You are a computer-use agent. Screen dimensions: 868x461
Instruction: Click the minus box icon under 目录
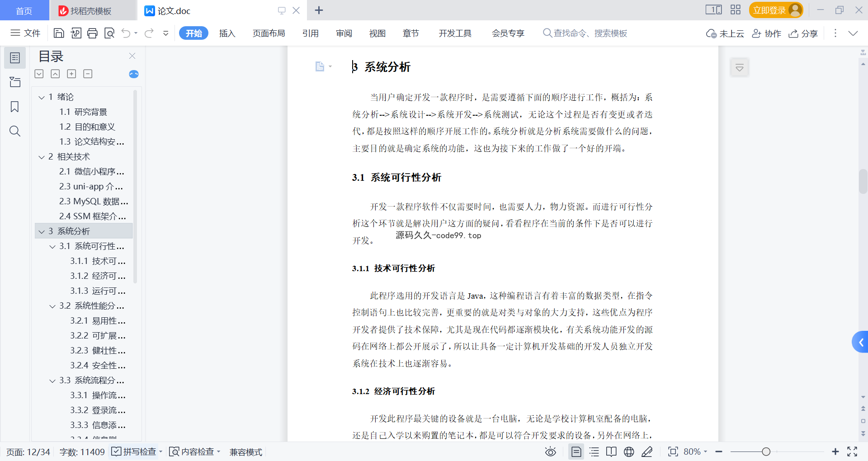click(88, 74)
